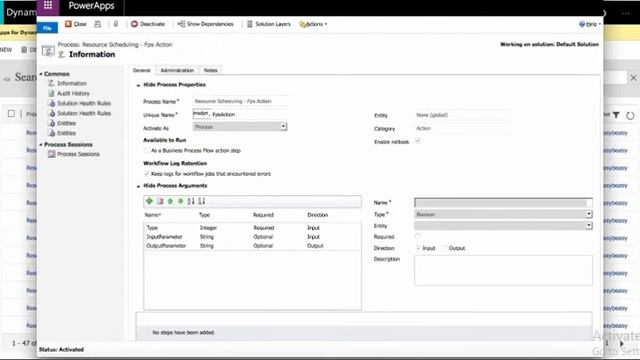Collapse Hide Process Arguments section
The image size is (640, 360).
click(138, 186)
